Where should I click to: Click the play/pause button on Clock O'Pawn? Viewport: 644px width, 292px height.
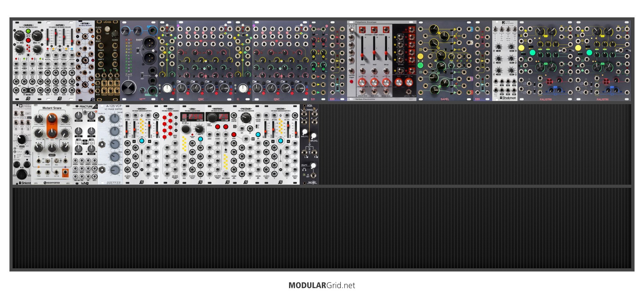click(x=22, y=174)
